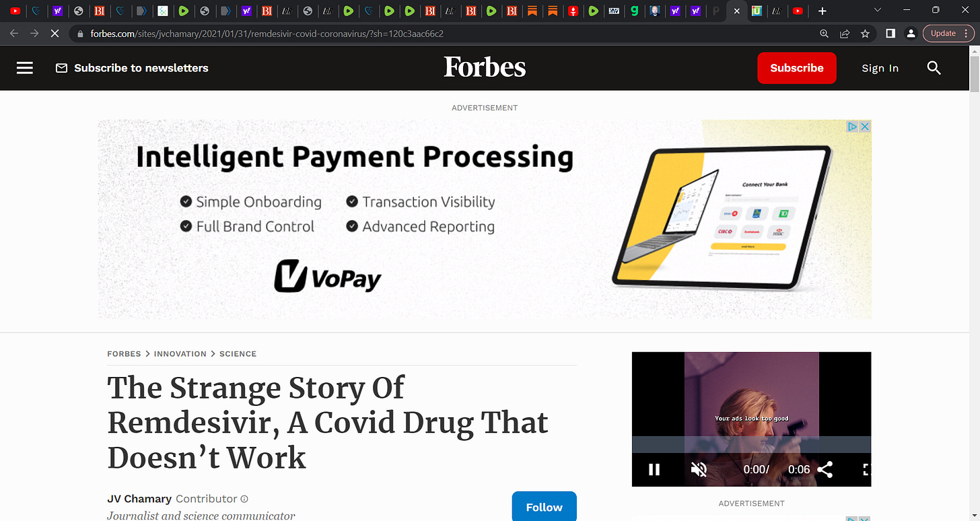Screen dimensions: 980x521
Task: Switch to the tab with portrait photo favicon
Action: (654, 11)
